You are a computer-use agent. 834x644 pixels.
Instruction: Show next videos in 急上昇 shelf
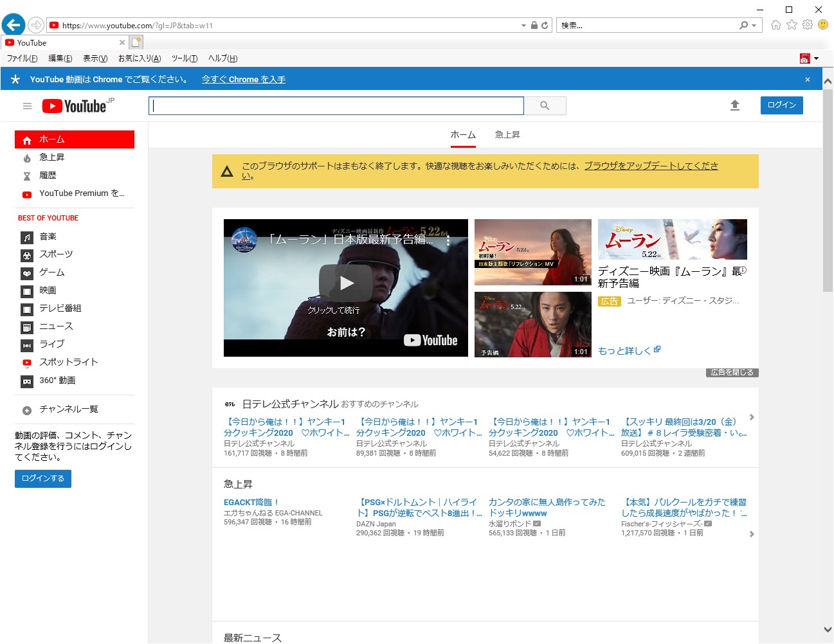coord(752,534)
